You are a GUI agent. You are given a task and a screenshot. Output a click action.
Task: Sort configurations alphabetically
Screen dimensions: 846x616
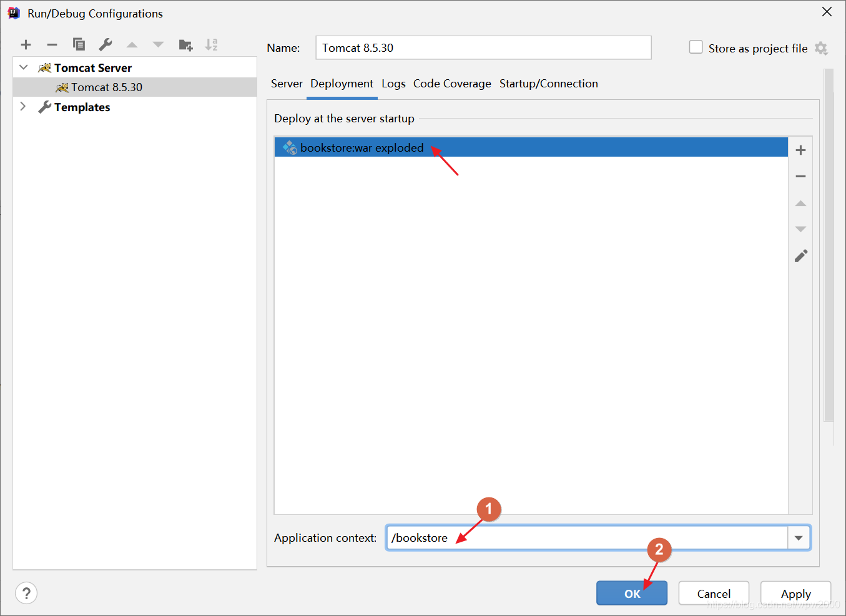212,44
